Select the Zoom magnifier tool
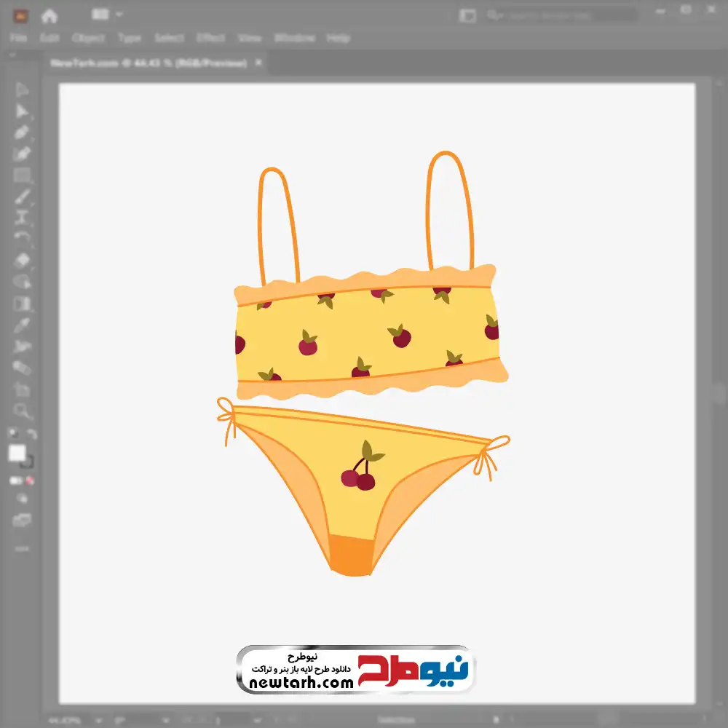Viewport: 728px width, 728px height. coord(22,411)
